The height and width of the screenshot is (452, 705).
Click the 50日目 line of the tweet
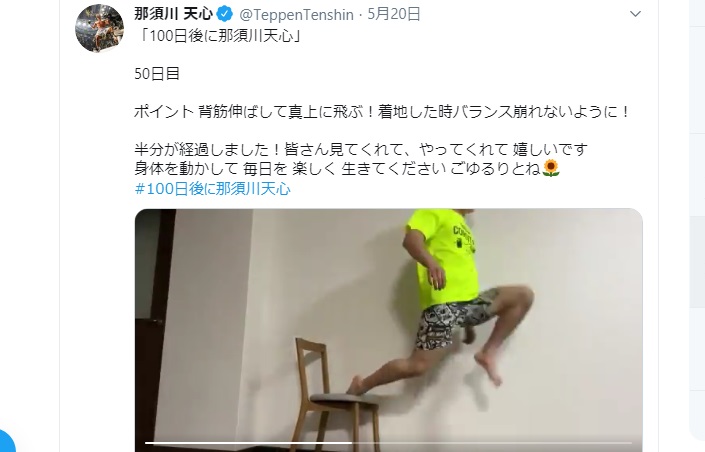point(157,74)
